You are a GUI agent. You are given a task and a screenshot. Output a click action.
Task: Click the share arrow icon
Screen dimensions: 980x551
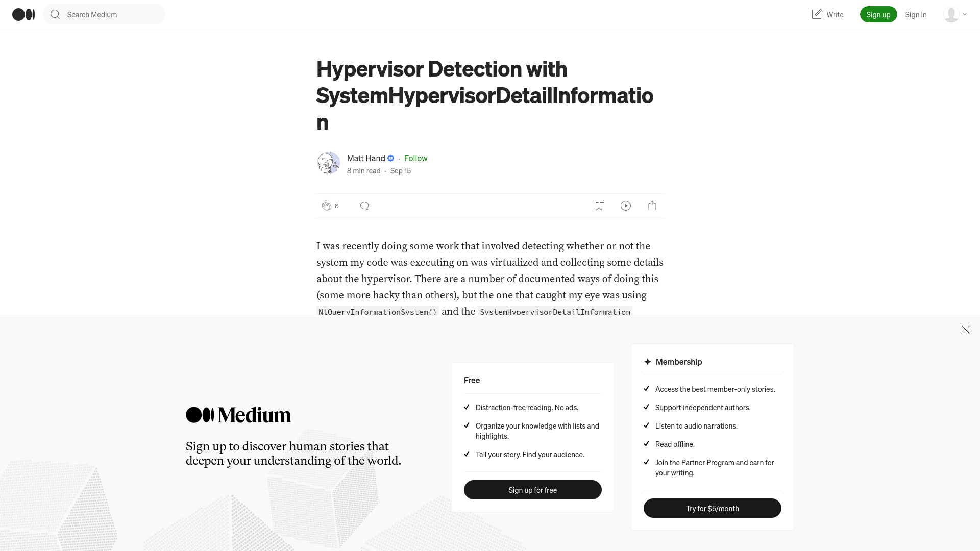point(652,205)
